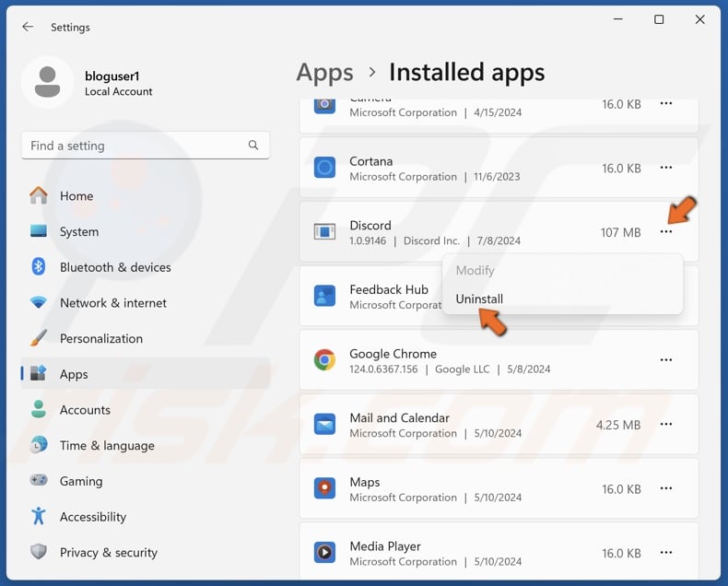Click the Feedback Hub app icon

tap(324, 296)
